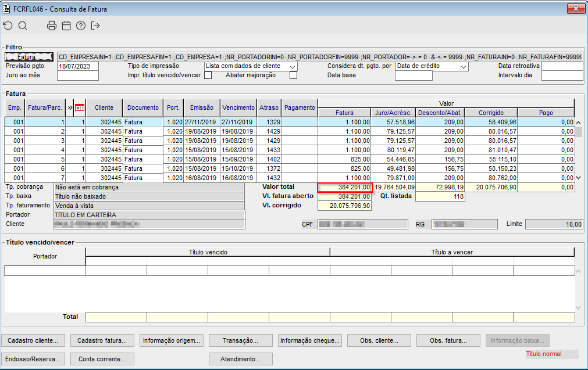Image resolution: width=588 pixels, height=370 pixels.
Task: Select invoice row with Fatura/Parc. 4
Action: pyautogui.click(x=45, y=150)
